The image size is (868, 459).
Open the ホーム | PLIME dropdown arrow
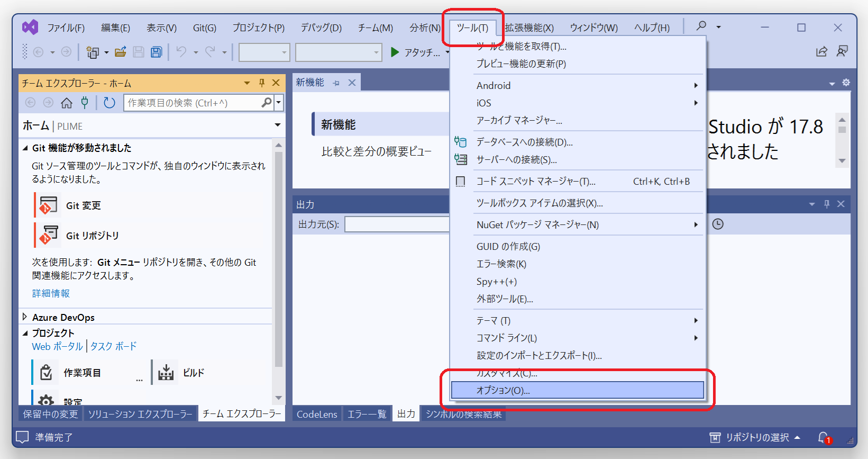[278, 125]
